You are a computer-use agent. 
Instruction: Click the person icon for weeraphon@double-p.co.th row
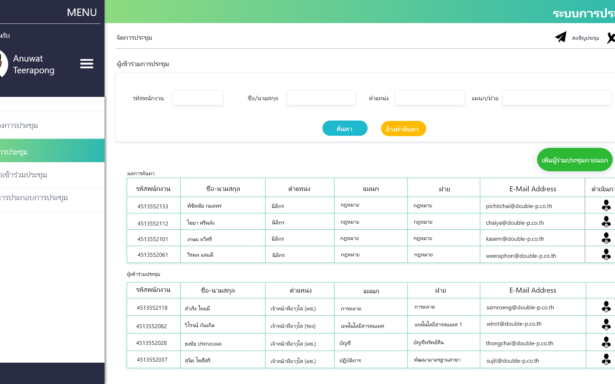[x=606, y=255]
